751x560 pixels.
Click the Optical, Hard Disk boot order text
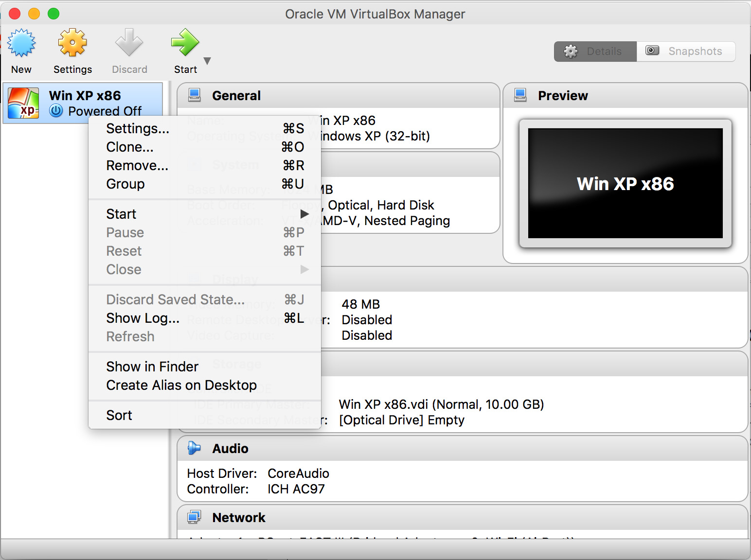381,205
